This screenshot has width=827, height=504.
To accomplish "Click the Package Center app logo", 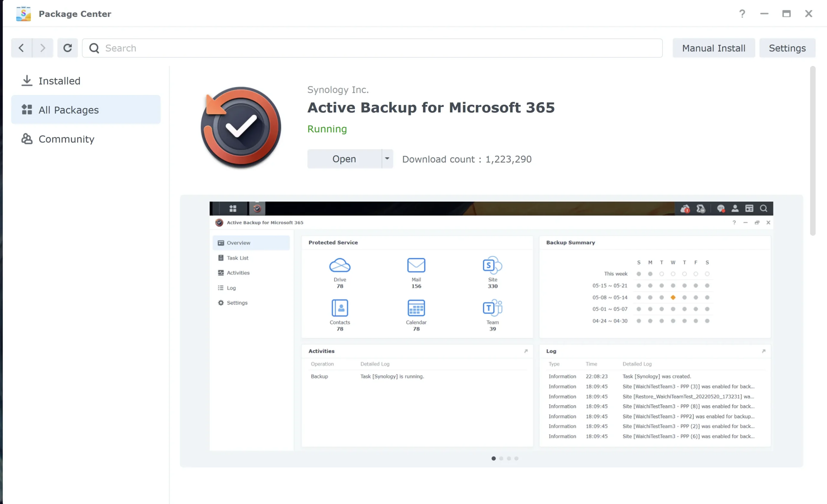I will coord(23,14).
